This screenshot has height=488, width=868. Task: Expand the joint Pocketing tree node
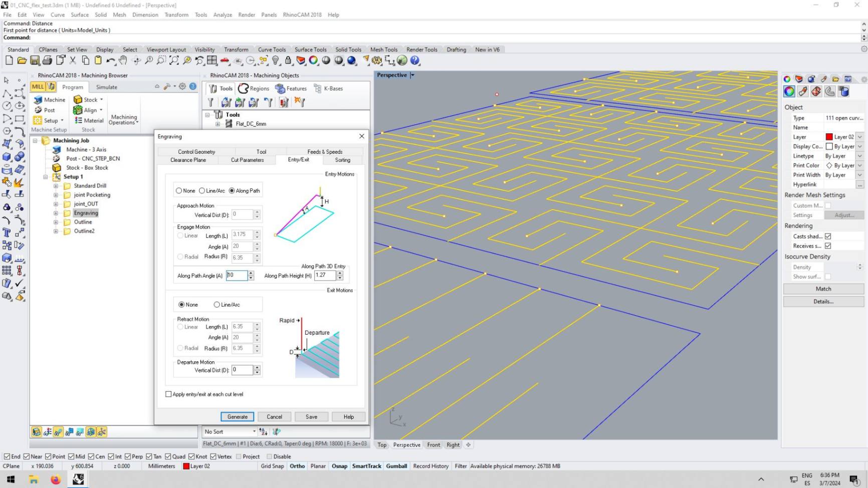click(56, 195)
